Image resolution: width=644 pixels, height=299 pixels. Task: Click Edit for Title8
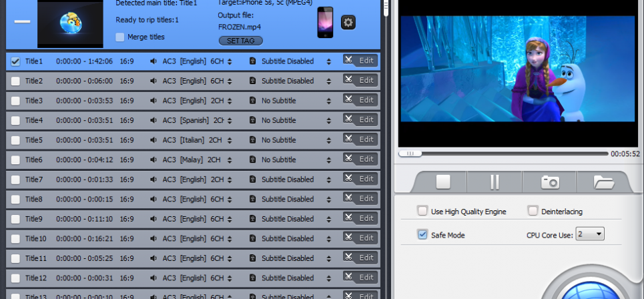(366, 198)
